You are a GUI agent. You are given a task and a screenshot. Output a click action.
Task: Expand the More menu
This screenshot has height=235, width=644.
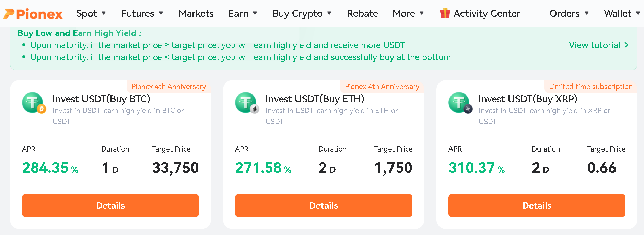(408, 13)
